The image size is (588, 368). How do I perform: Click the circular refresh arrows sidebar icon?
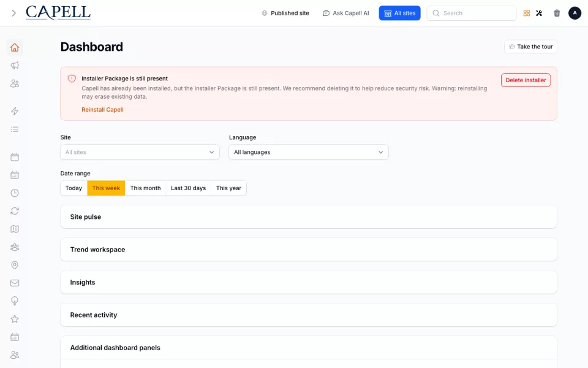pos(15,211)
